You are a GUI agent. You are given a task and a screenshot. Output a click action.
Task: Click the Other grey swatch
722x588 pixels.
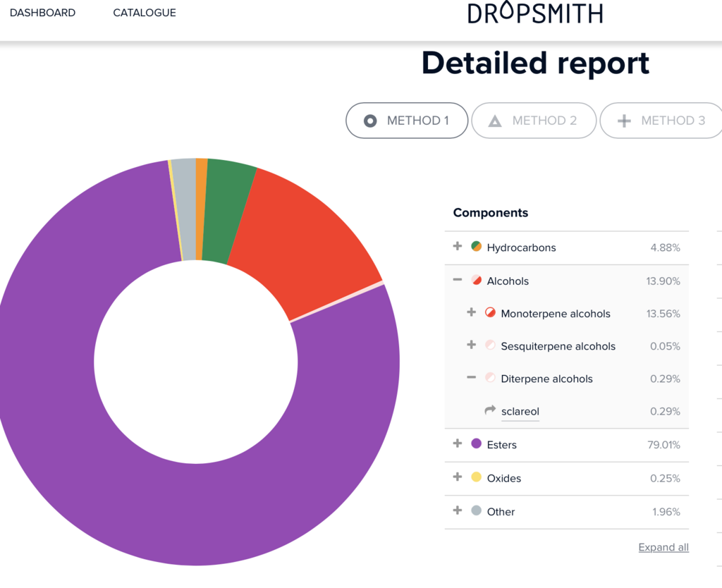click(476, 510)
